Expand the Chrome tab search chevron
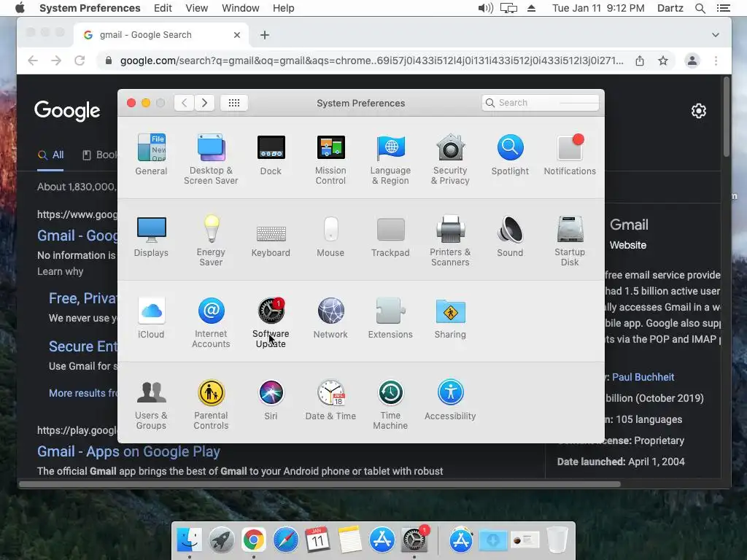The height and width of the screenshot is (560, 747). pyautogui.click(x=715, y=35)
